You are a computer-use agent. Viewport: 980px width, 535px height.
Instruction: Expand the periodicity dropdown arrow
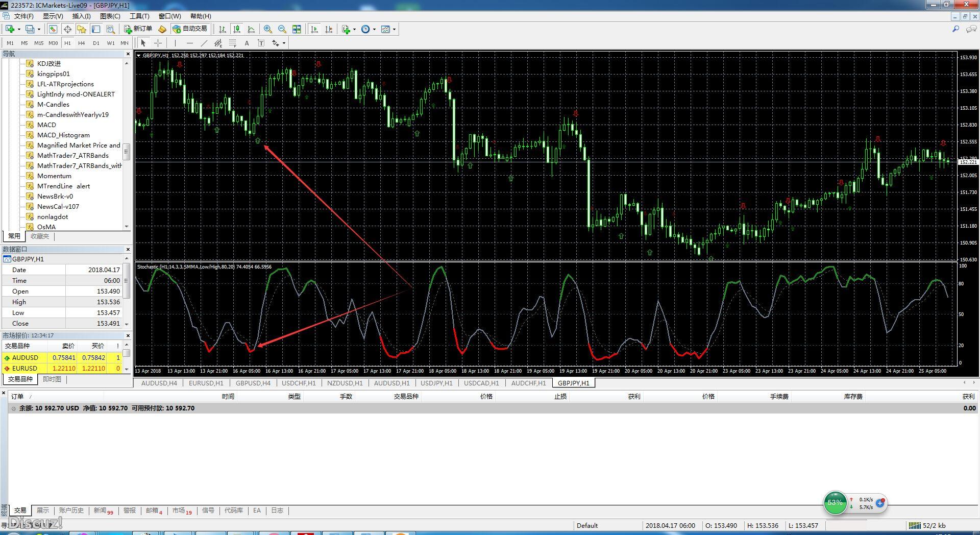[x=374, y=29]
